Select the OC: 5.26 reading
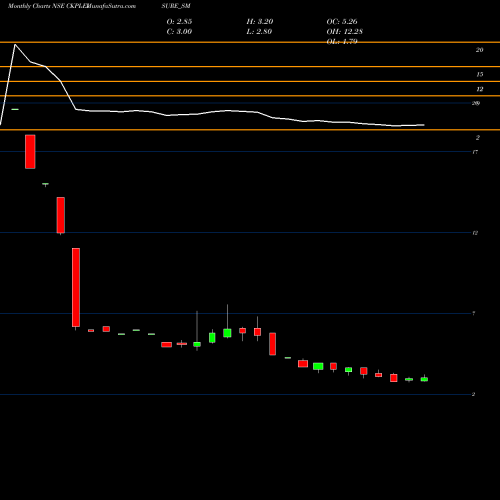The width and height of the screenshot is (500, 500). pyautogui.click(x=342, y=22)
